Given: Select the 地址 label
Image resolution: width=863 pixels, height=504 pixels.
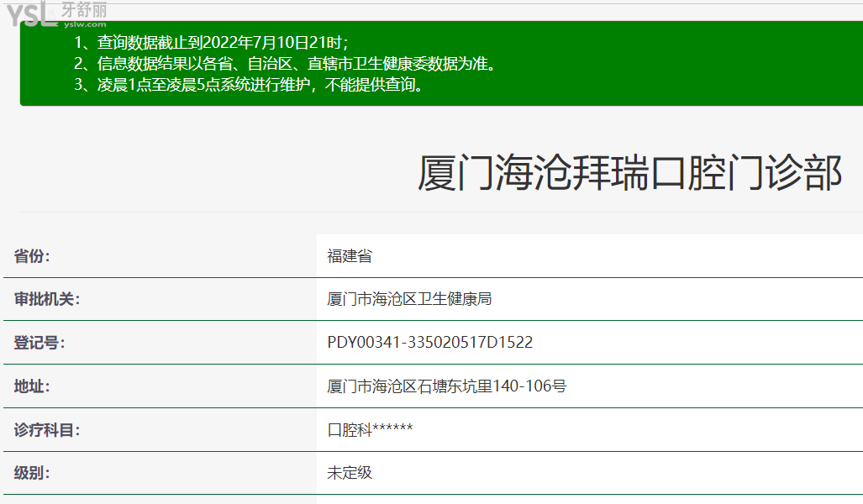Looking at the screenshot, I should pos(32,386).
